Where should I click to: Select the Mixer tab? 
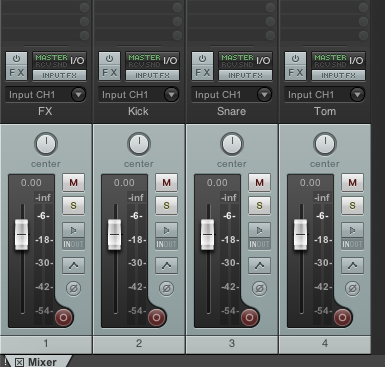[42, 362]
